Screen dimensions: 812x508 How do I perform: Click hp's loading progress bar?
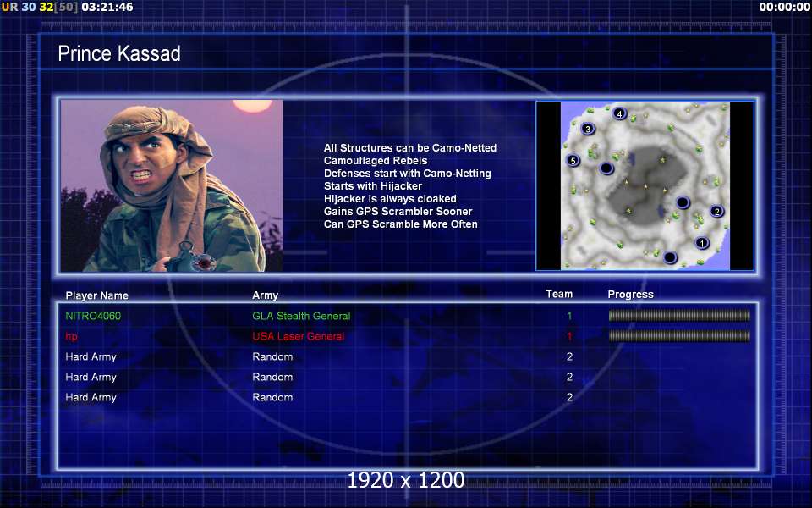coord(679,336)
